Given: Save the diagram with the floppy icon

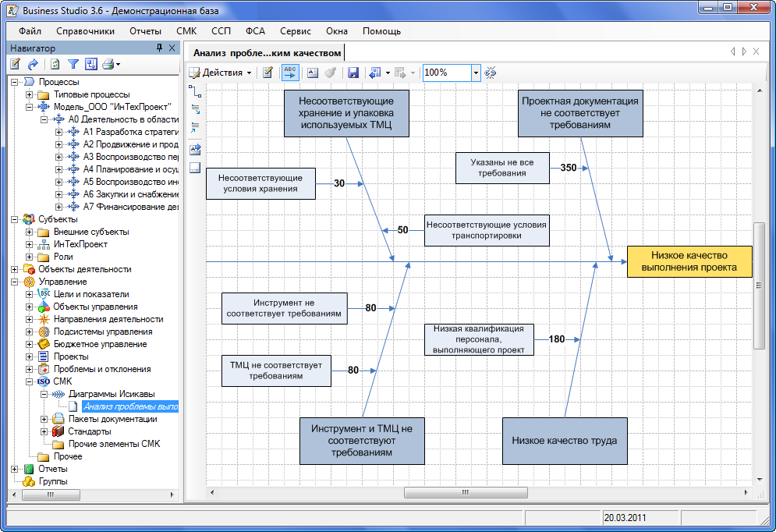Looking at the screenshot, I should click(353, 73).
